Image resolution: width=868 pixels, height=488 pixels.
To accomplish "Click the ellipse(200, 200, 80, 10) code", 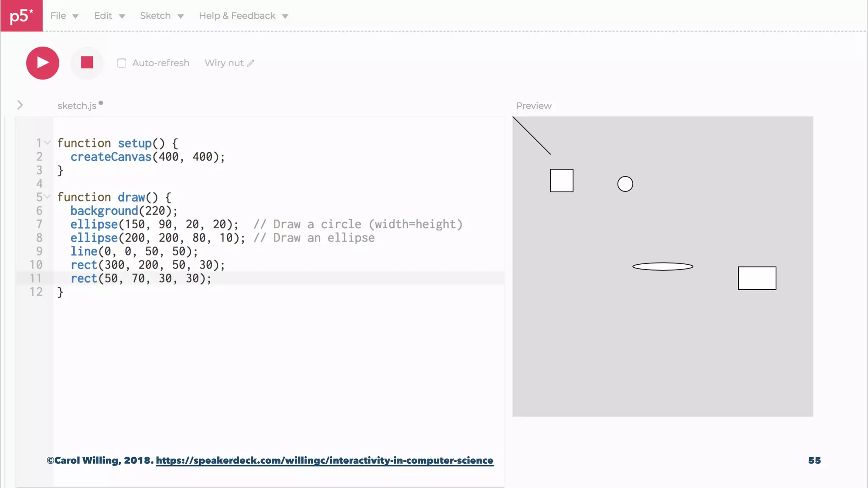I will [158, 238].
